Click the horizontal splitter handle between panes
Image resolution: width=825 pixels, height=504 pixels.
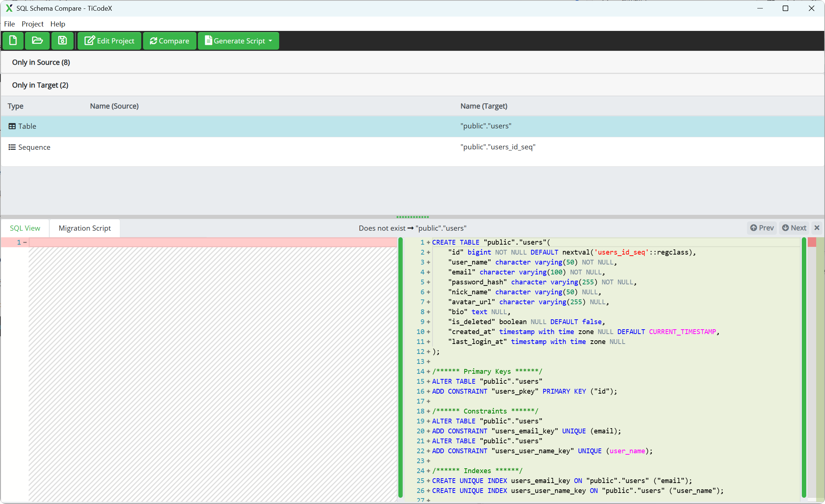[412, 217]
